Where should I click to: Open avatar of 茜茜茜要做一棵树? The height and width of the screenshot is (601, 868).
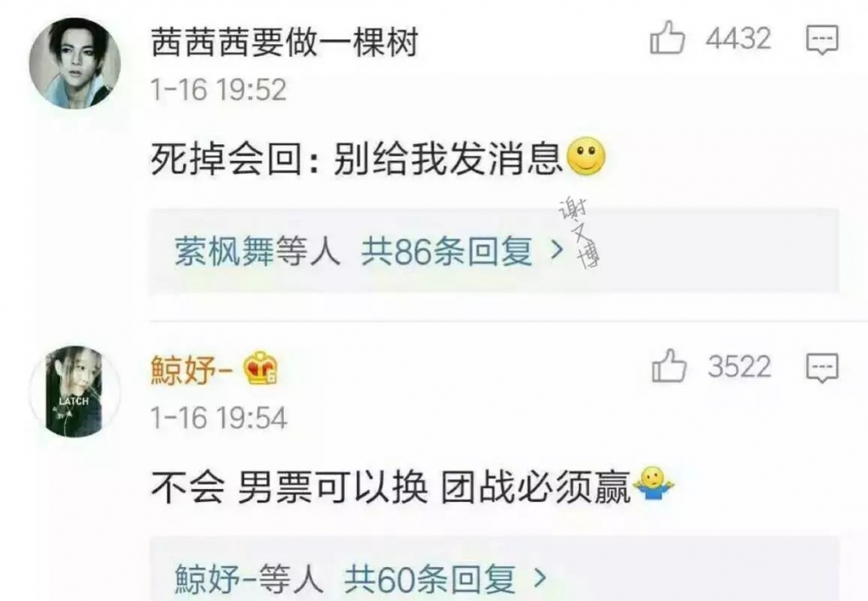pos(75,63)
